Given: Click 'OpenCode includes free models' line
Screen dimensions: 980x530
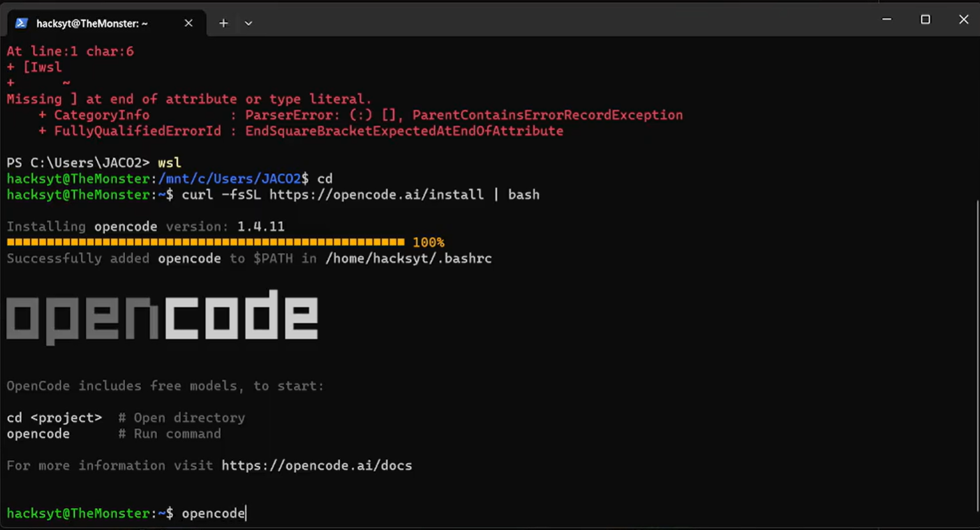Looking at the screenshot, I should pos(165,386).
